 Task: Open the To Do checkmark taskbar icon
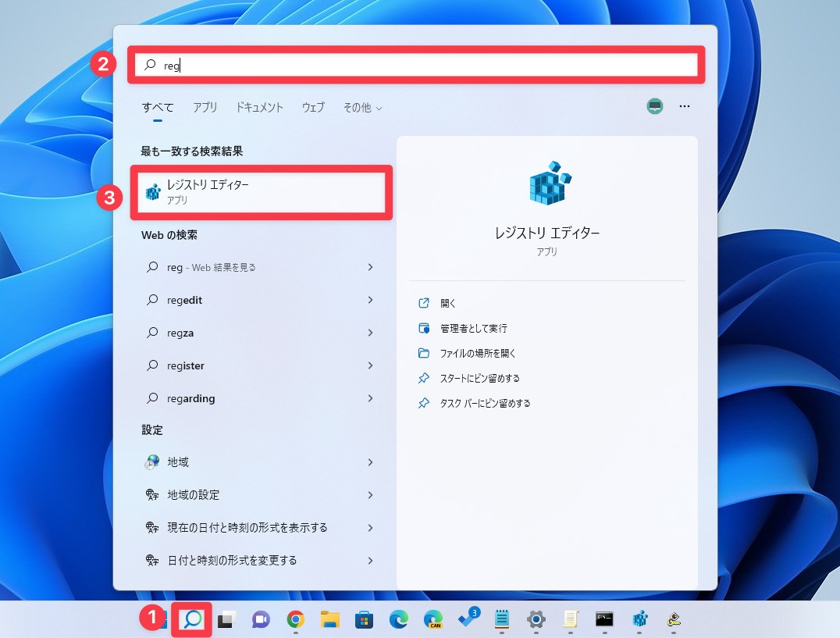click(x=468, y=618)
